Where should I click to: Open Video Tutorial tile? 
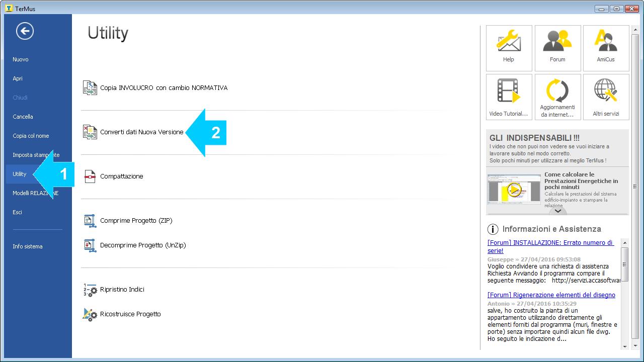[x=509, y=92]
